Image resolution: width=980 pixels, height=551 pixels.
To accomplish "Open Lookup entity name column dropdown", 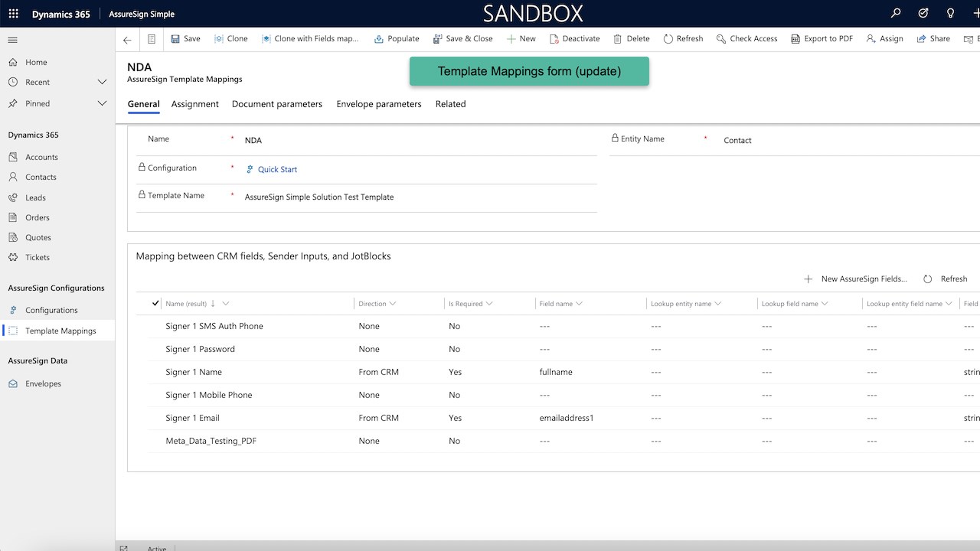I will pos(717,304).
